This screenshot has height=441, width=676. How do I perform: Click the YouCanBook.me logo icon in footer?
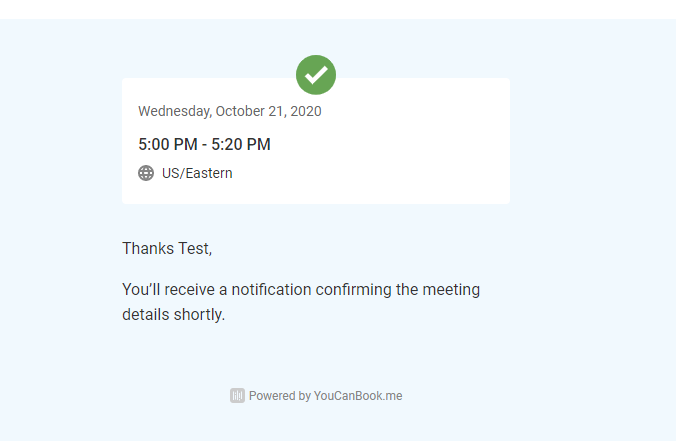tap(237, 396)
